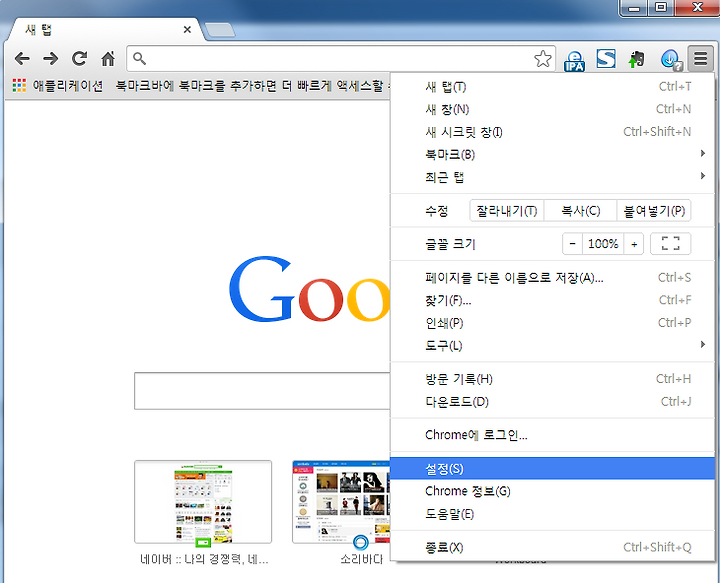This screenshot has height=583, width=720.
Task: Click 붙여넣기(P) paste button
Action: tap(654, 211)
